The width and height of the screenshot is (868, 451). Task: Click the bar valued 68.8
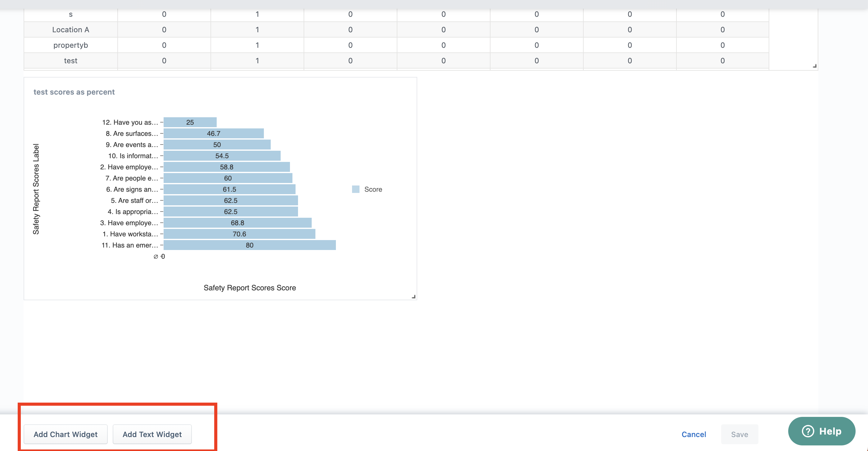[237, 223]
